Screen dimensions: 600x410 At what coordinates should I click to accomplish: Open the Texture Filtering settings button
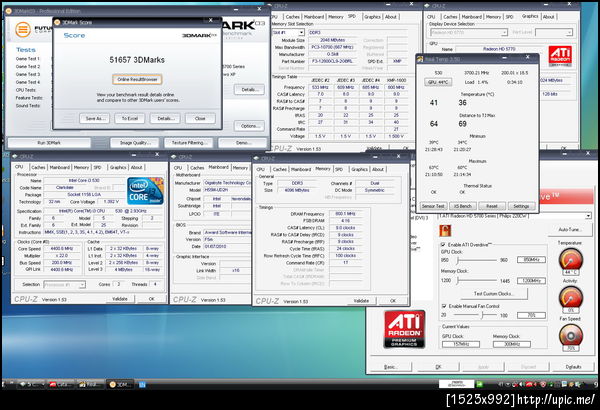189,143
